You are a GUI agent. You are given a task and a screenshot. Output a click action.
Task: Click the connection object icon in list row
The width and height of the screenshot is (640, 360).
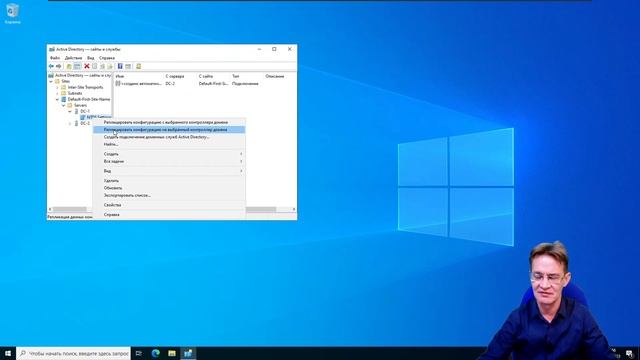coord(118,83)
